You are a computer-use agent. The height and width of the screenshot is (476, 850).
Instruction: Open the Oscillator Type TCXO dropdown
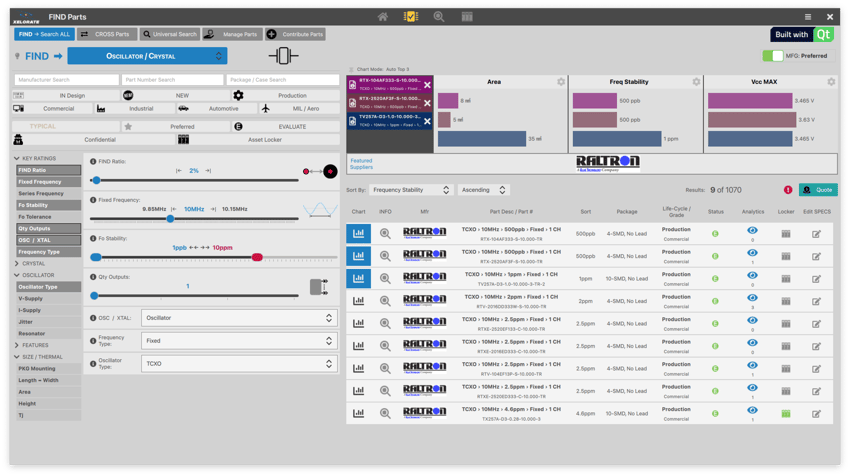[239, 363]
